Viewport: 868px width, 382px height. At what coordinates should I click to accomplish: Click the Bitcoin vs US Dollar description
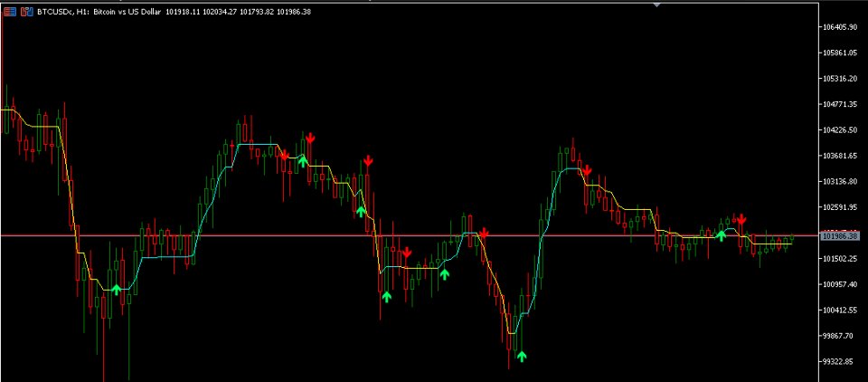click(x=127, y=12)
